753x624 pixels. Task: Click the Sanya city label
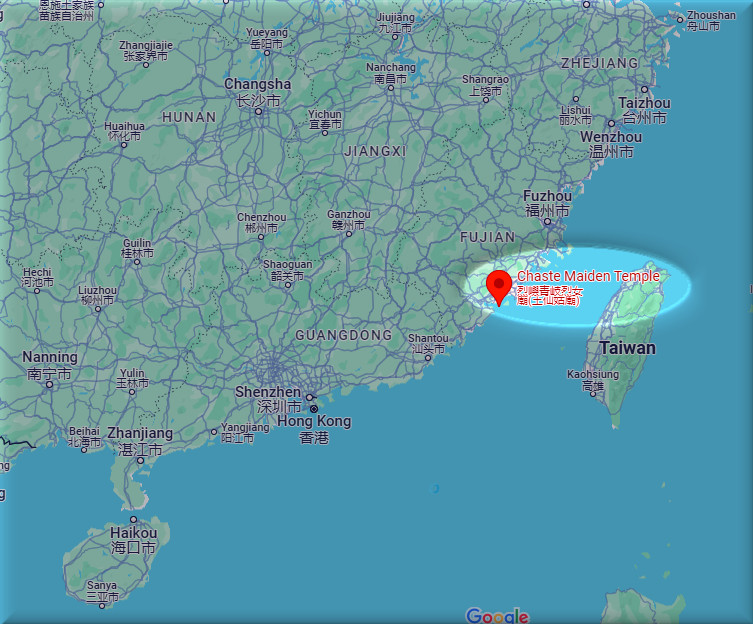(x=101, y=585)
